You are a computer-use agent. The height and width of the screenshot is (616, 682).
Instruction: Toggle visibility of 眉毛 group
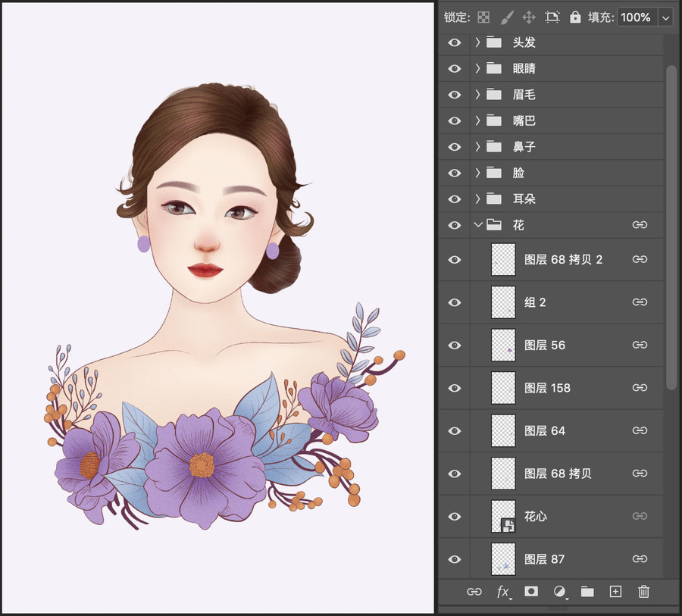click(x=455, y=95)
